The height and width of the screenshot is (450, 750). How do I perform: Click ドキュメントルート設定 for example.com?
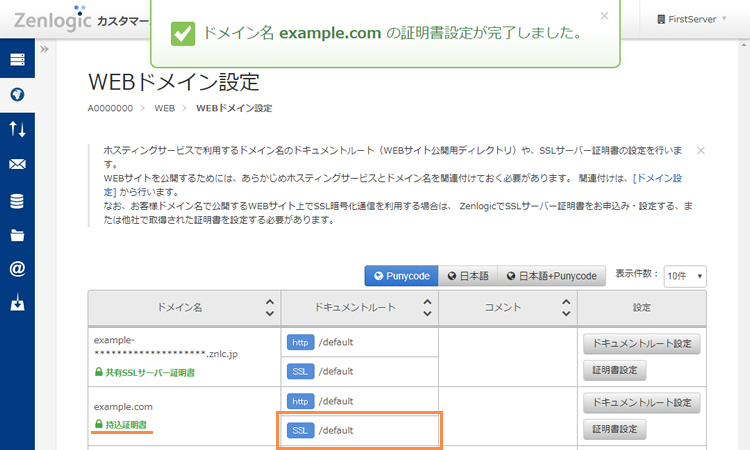click(x=641, y=403)
